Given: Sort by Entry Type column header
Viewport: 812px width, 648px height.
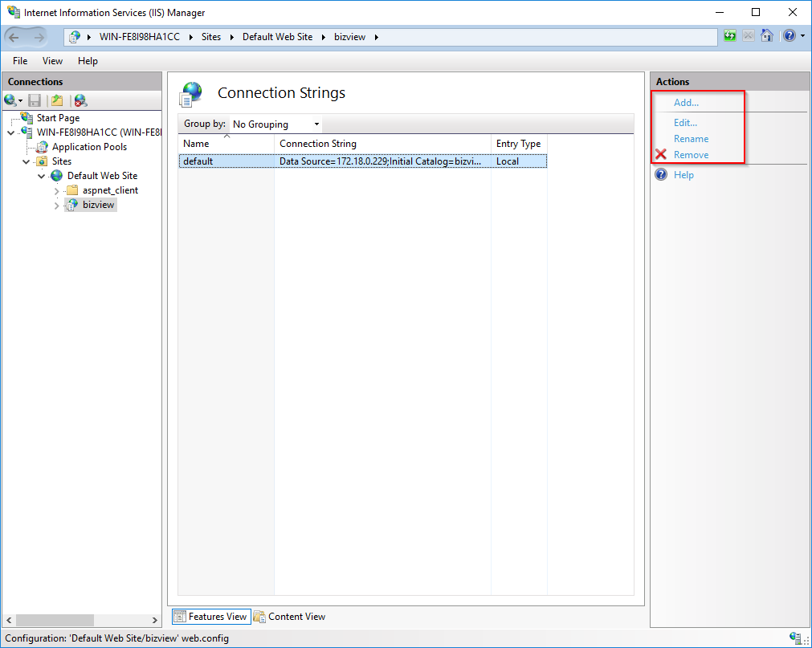Looking at the screenshot, I should tap(519, 144).
